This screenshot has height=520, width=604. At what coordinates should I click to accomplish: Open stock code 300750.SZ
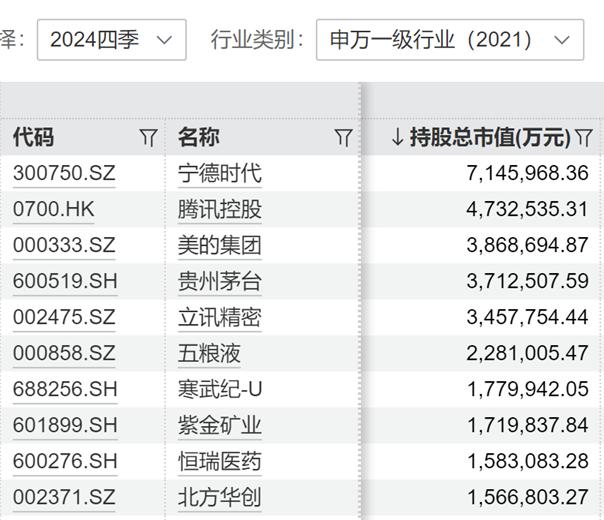point(64,173)
